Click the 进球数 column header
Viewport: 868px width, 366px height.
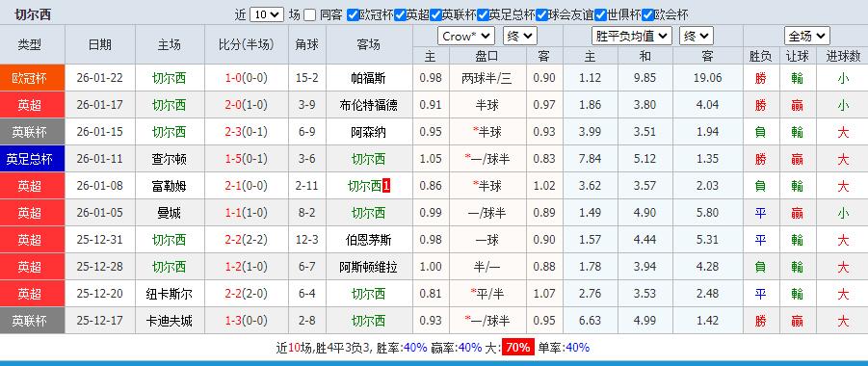coord(843,57)
